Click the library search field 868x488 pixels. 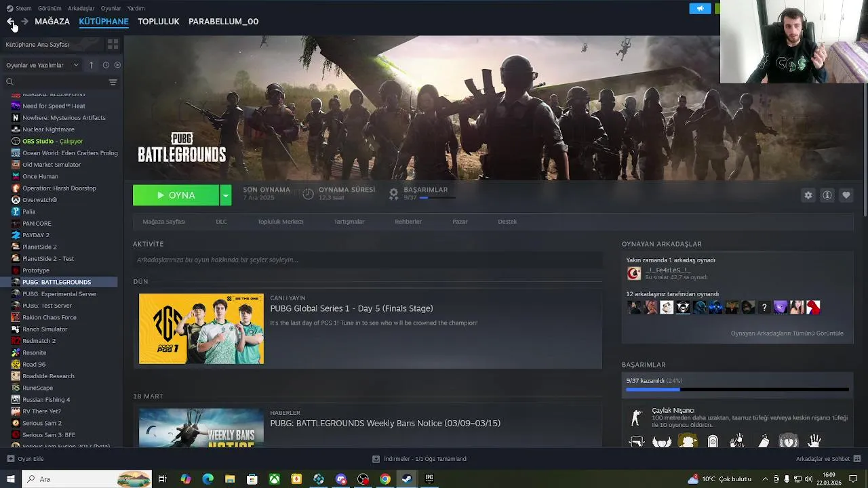(x=56, y=82)
